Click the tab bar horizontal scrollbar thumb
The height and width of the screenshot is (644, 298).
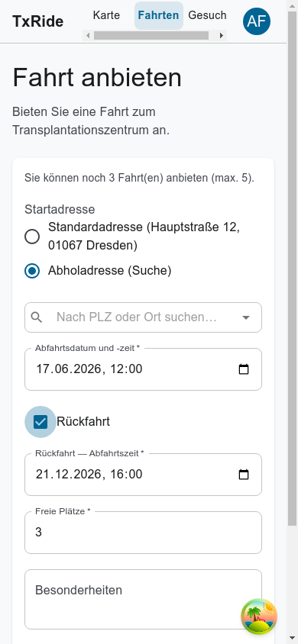(151, 36)
